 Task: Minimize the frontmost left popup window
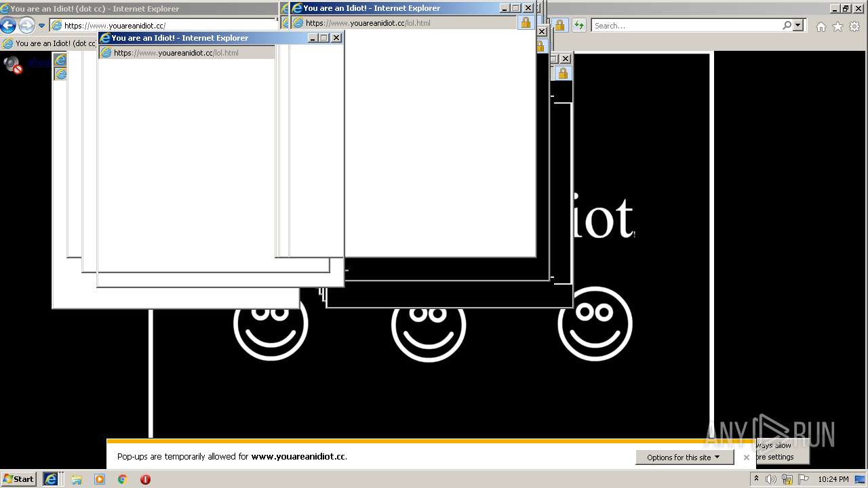pyautogui.click(x=313, y=38)
